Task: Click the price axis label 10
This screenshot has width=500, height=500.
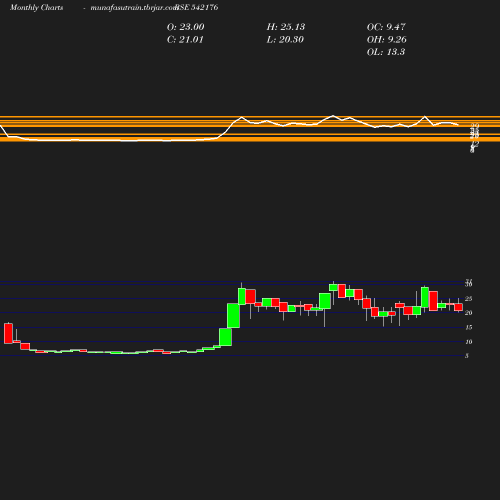Action: 468,342
